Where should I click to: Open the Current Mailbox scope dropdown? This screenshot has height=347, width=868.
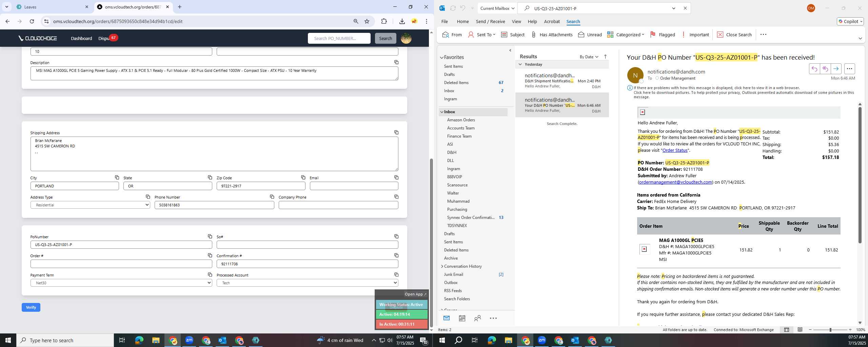pos(497,8)
